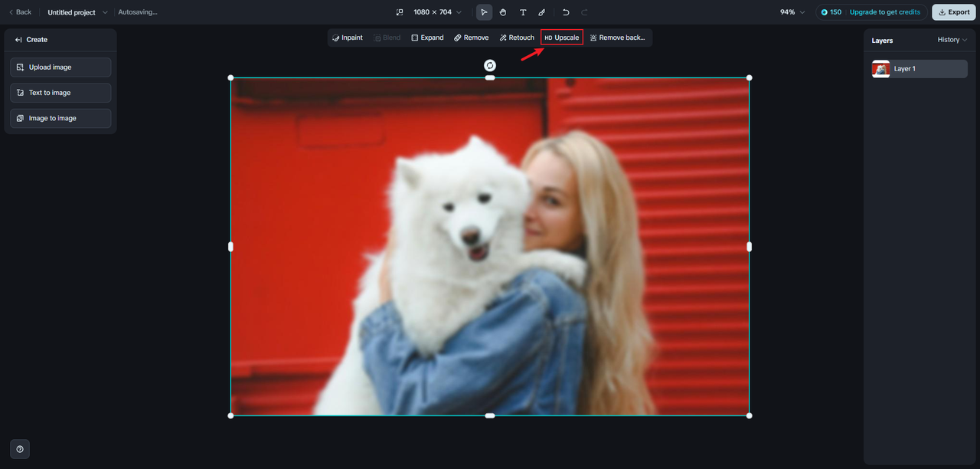Click the Autosaving status text
The image size is (980, 469).
tap(138, 12)
